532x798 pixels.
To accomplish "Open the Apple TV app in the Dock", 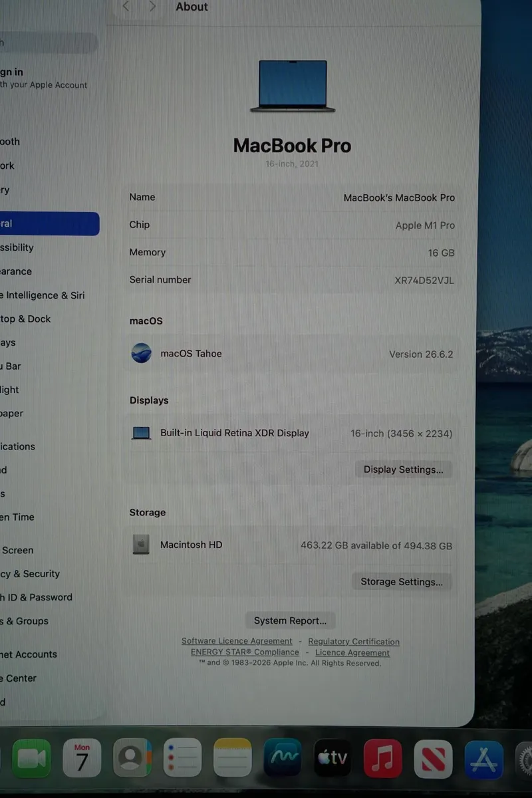I will pos(332,758).
